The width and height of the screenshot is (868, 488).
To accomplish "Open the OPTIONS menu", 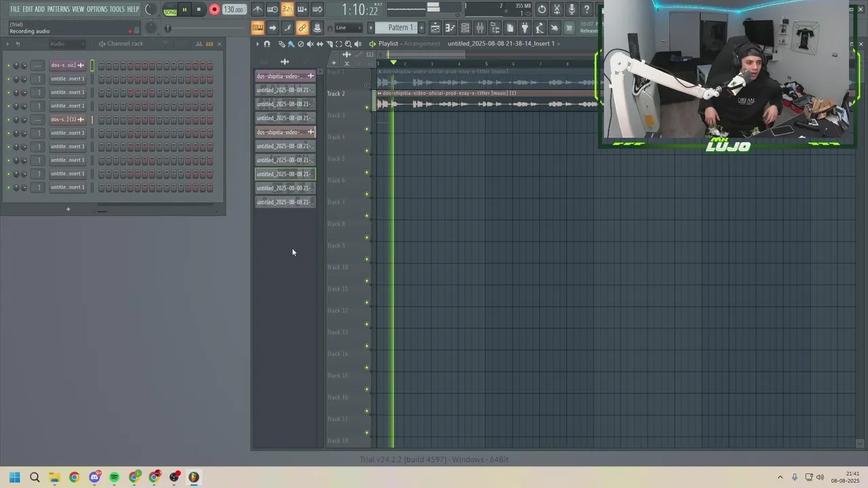I will (97, 9).
